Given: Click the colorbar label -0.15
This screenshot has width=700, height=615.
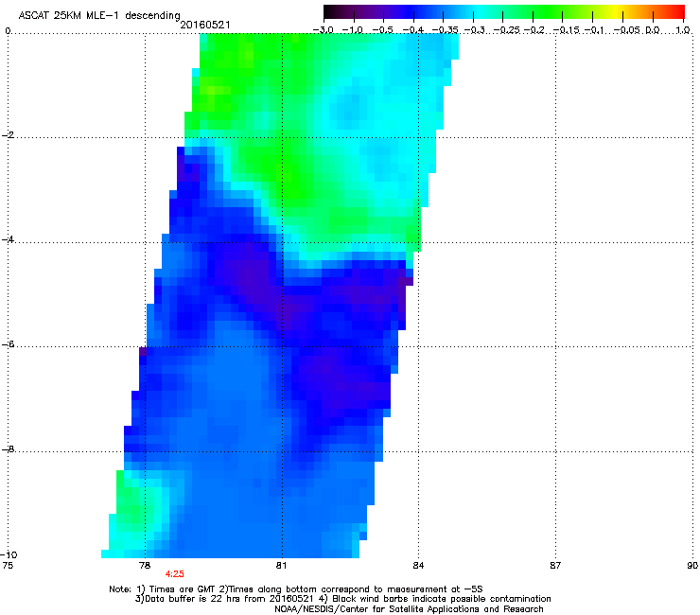Looking at the screenshot, I should (x=567, y=30).
